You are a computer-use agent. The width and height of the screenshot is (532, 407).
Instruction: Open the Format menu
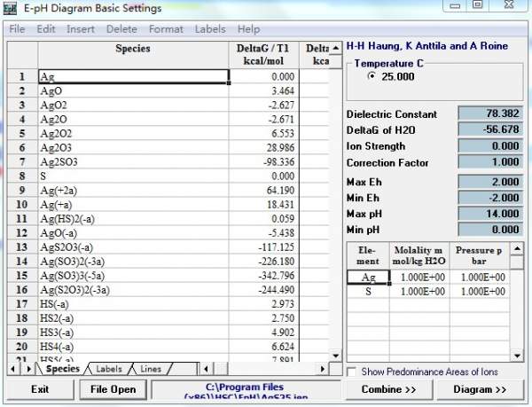[x=166, y=29]
